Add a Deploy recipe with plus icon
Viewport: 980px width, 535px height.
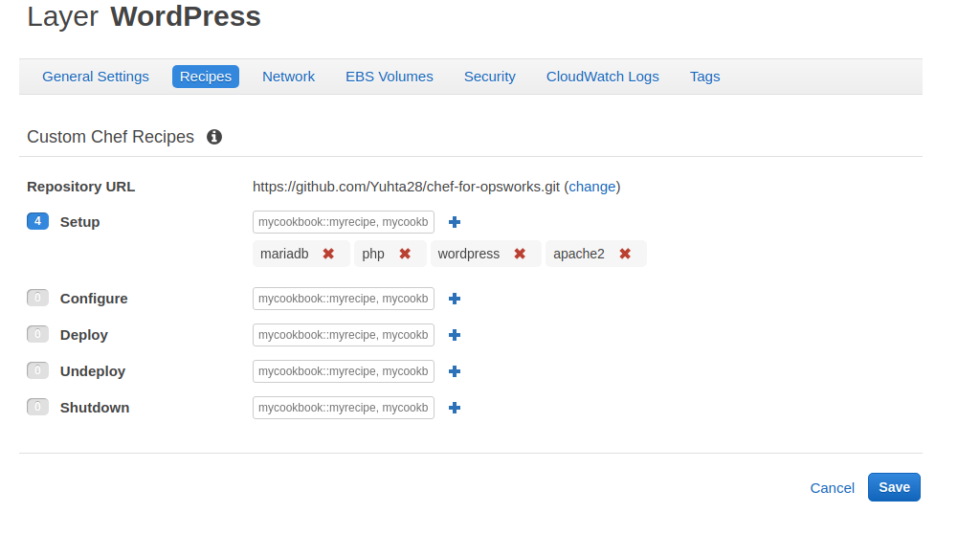(x=455, y=335)
